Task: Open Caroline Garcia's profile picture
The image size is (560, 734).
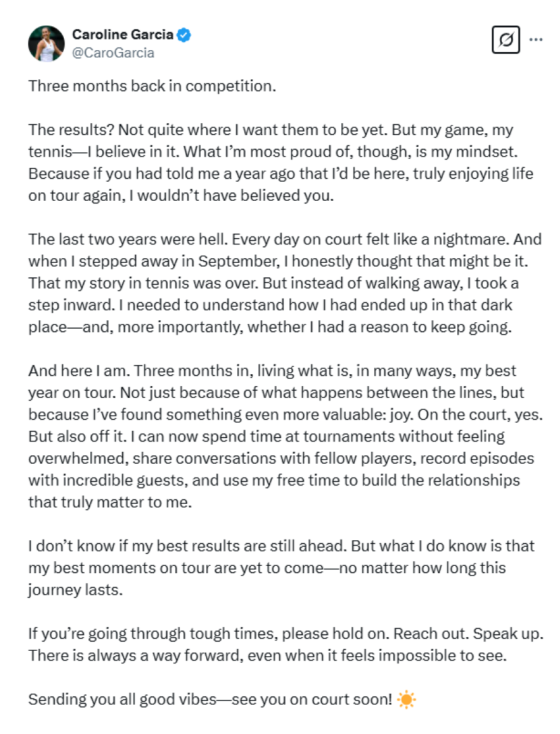Action: tap(46, 44)
